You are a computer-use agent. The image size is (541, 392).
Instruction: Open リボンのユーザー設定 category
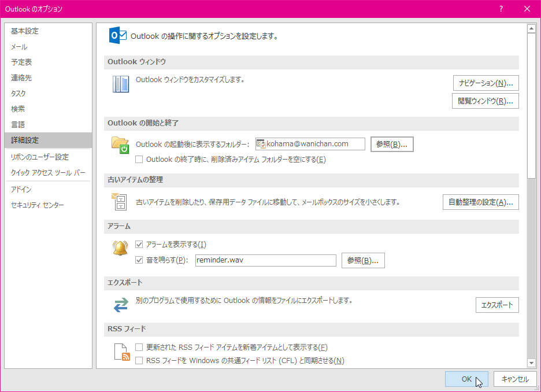coord(49,157)
